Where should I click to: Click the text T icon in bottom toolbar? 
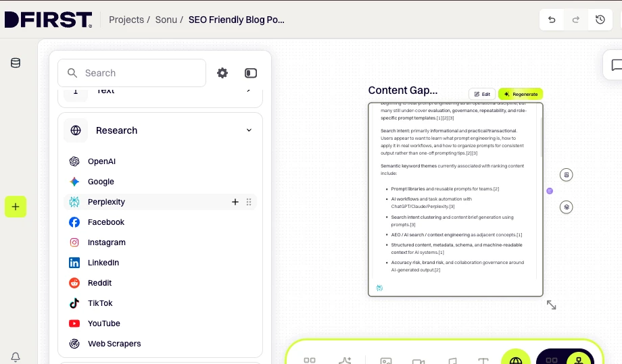pos(483,361)
